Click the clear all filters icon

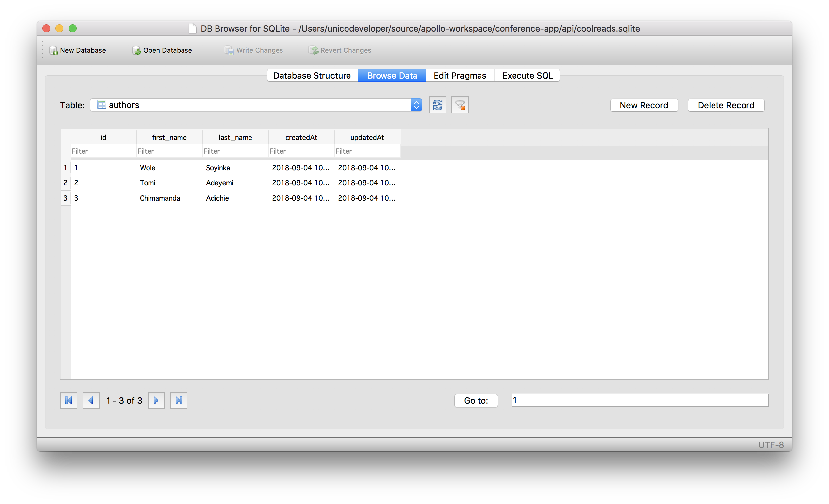(460, 105)
